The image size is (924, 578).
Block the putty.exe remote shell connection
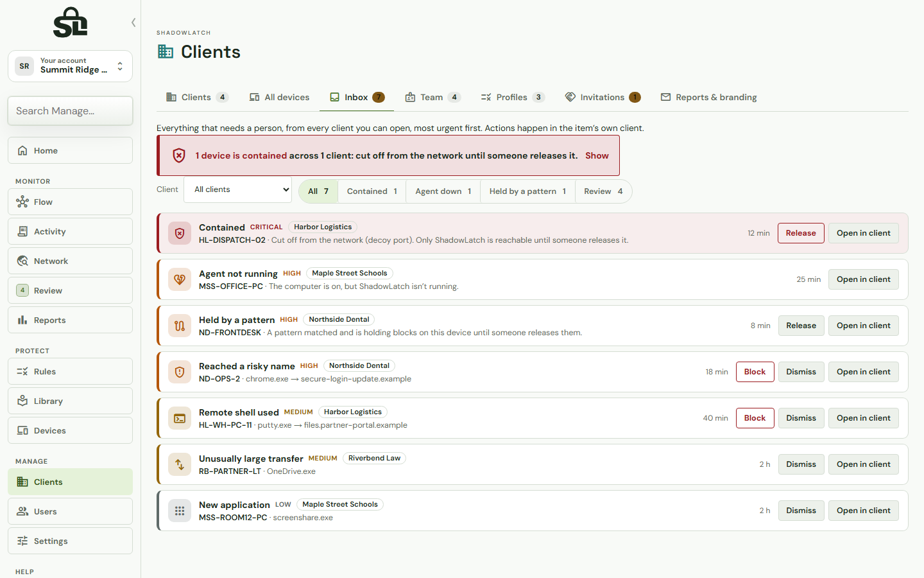755,418
